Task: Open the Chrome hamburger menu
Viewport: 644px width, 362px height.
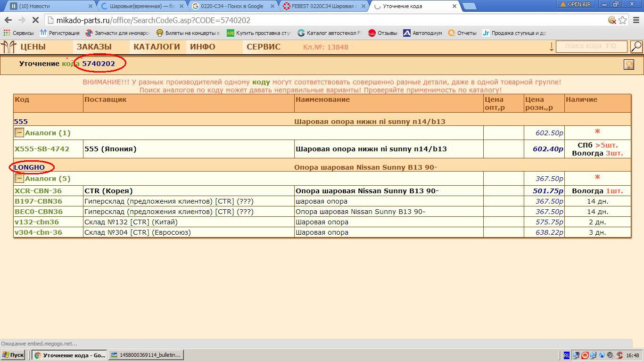Action: coord(636,20)
